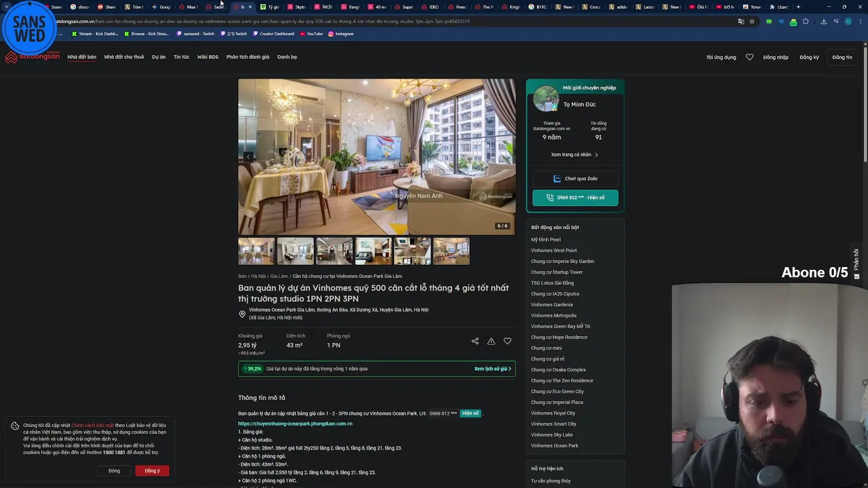Open the chuyennhuong-oceanpark.phongduan.com.vn link

295,424
